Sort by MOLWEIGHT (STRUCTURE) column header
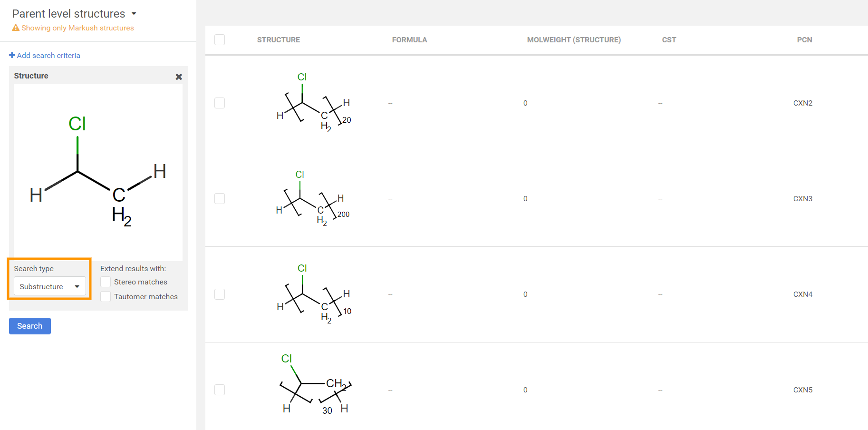868x430 pixels. click(574, 40)
